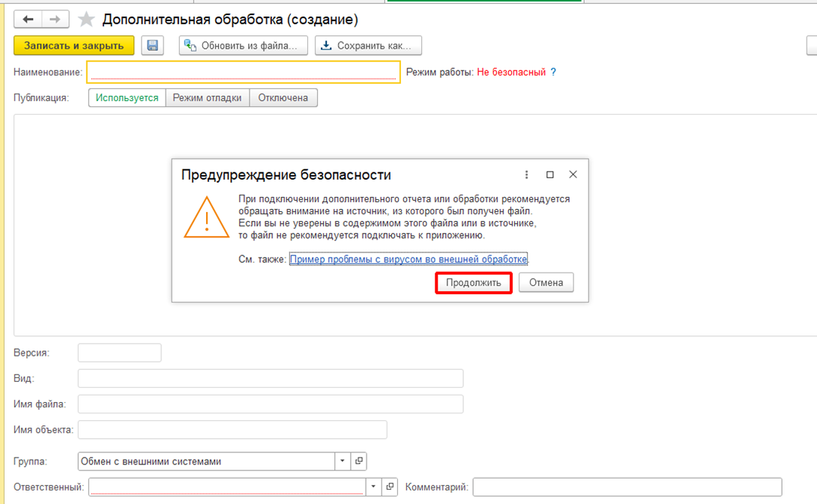The width and height of the screenshot is (817, 504).
Task: Open the Группа field's selection form icon
Action: tap(359, 461)
